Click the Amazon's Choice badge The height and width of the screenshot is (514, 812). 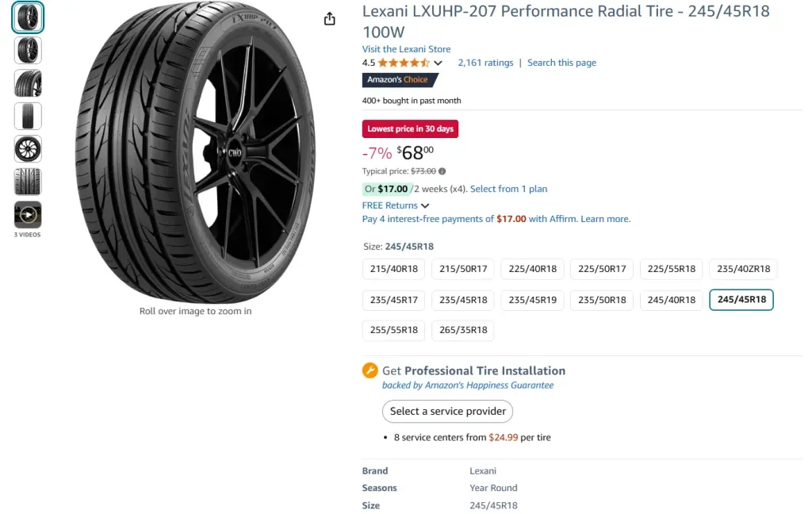click(x=398, y=80)
